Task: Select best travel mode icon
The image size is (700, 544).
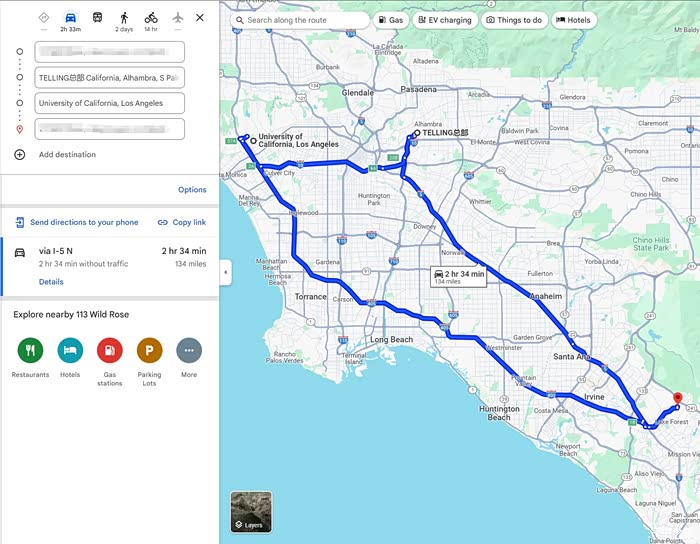Action: point(44,18)
